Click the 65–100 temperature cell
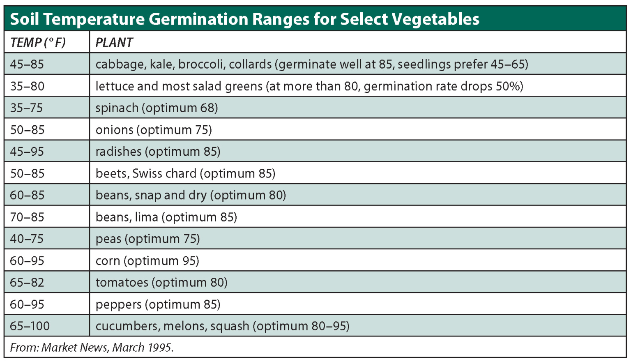Viewport: 631px width, 364px height. (x=30, y=326)
